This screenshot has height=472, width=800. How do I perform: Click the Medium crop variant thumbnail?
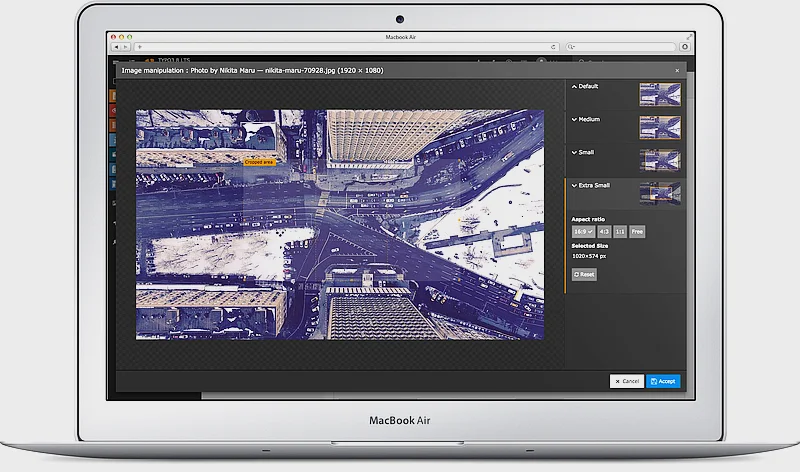coord(660,127)
